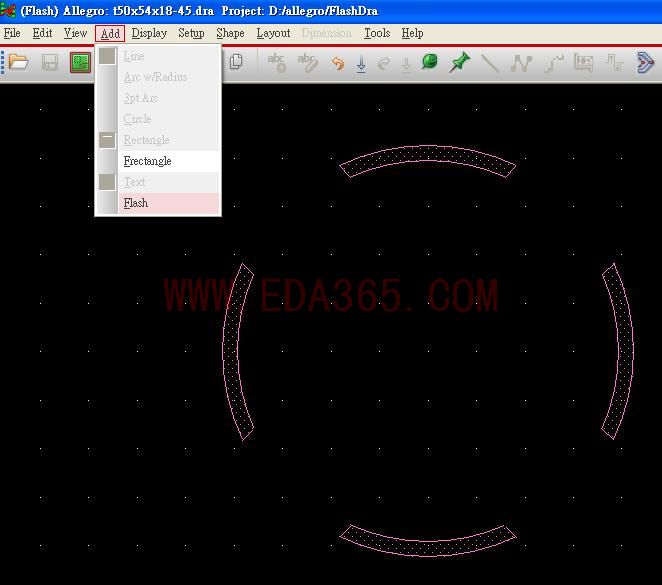
Task: Click the Save floppy disk icon
Action: coord(50,63)
